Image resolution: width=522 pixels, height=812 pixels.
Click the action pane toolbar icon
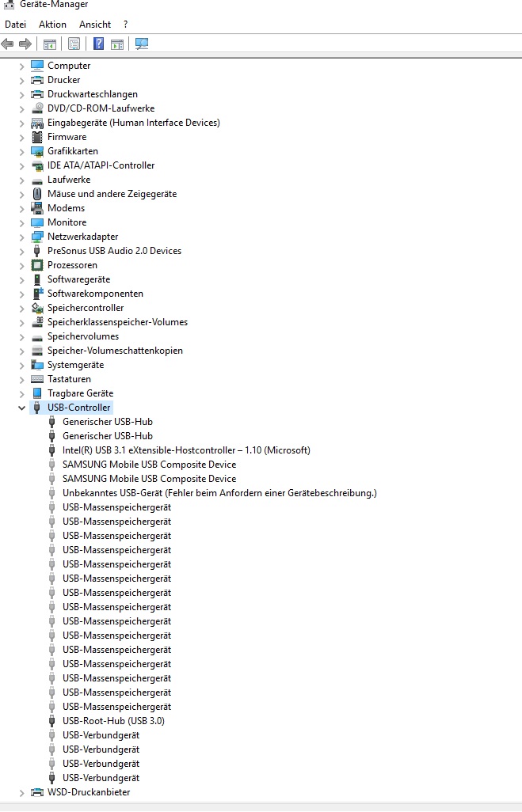[x=117, y=44]
